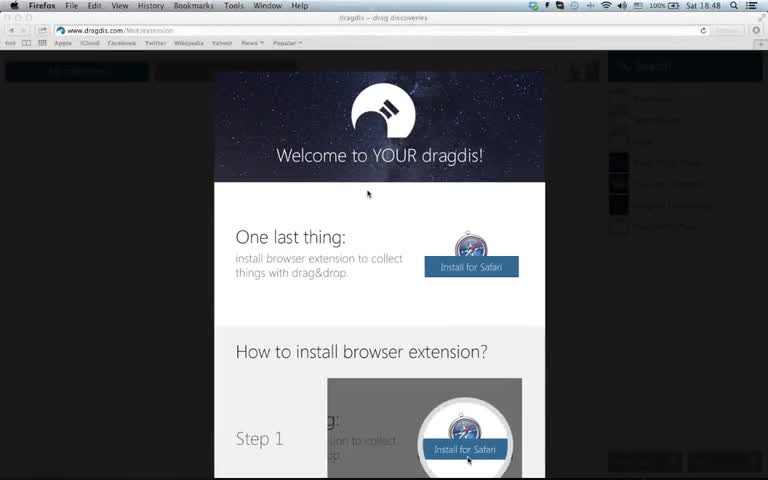Screen dimensions: 768x480
Task: Click the volume icon in menu bar
Action: [622, 6]
